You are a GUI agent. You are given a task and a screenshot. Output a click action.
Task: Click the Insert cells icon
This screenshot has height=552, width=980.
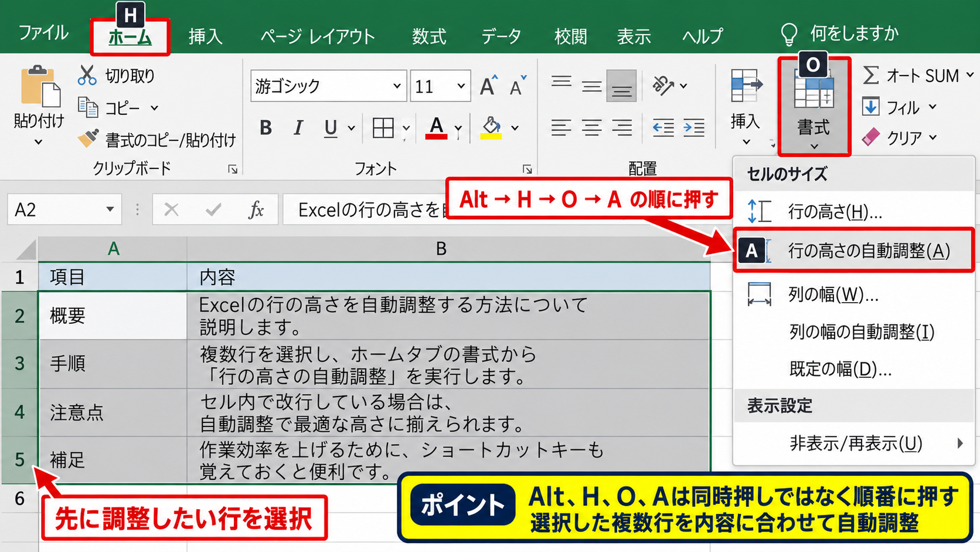coord(746,86)
